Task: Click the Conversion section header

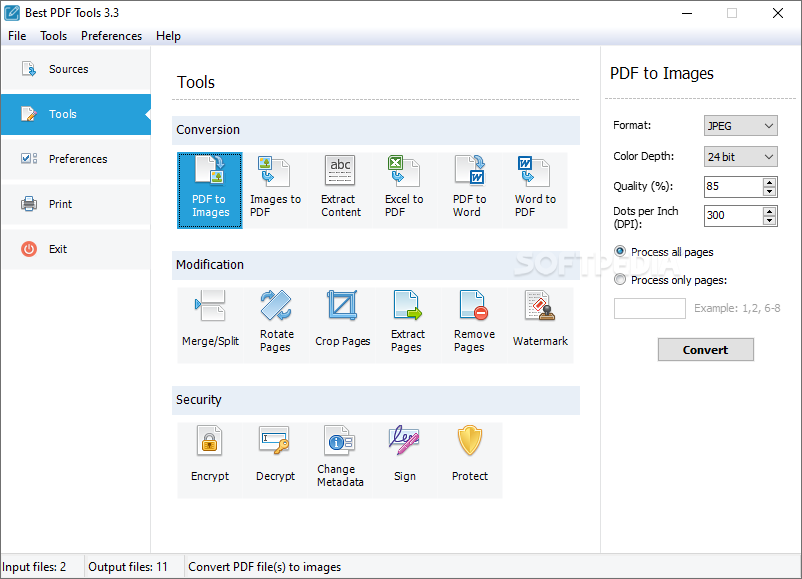Action: [x=376, y=130]
